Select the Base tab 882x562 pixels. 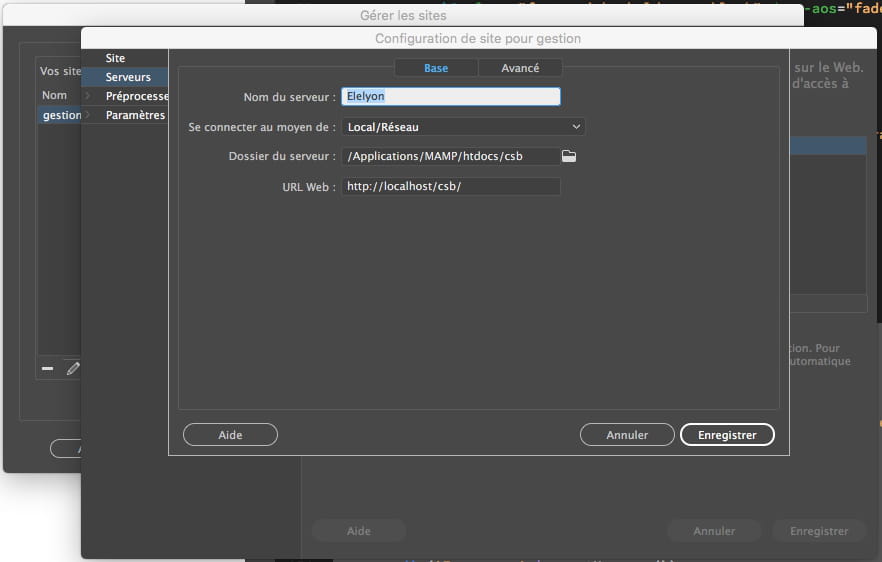(436, 68)
